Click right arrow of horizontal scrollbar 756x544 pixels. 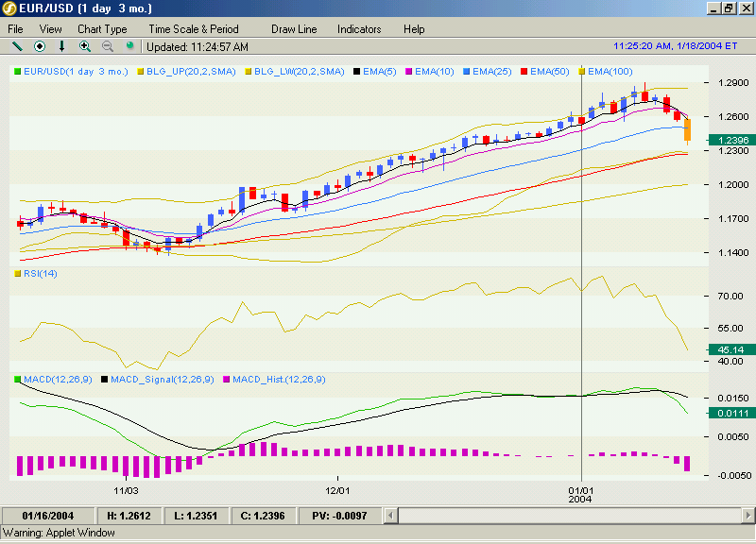click(x=748, y=516)
